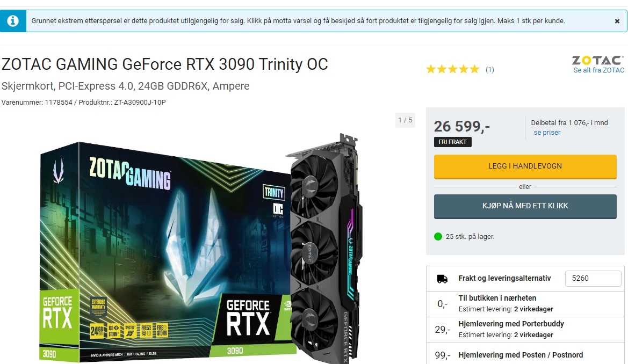Screen dimensions: 628x364
Task: Click the 'FRI FRAKT' badge
Action: [x=452, y=142]
